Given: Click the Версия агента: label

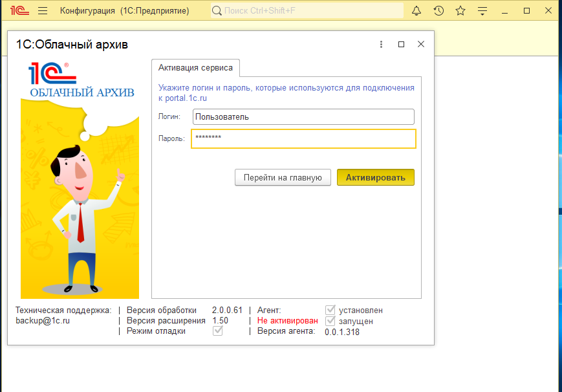Looking at the screenshot, I should [286, 331].
